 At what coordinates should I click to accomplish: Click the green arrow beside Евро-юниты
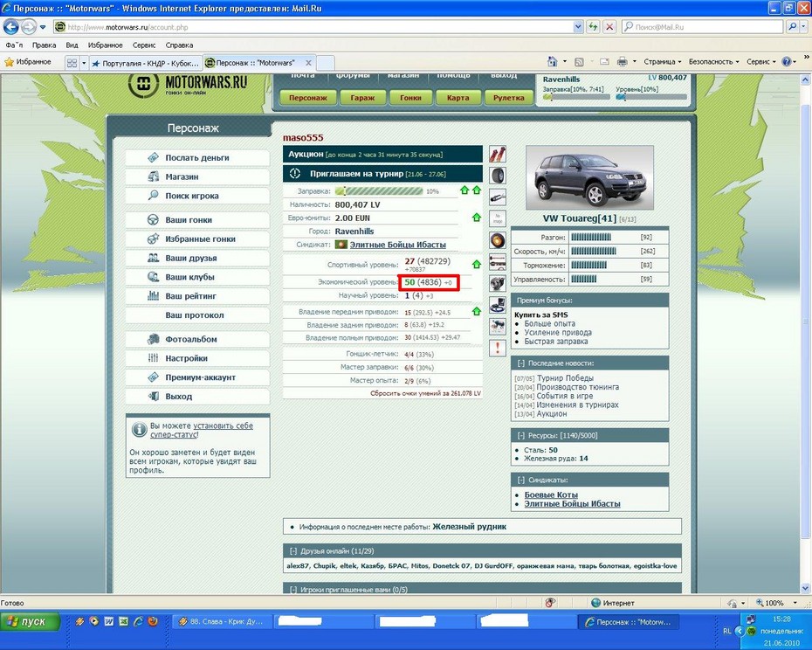coord(477,218)
